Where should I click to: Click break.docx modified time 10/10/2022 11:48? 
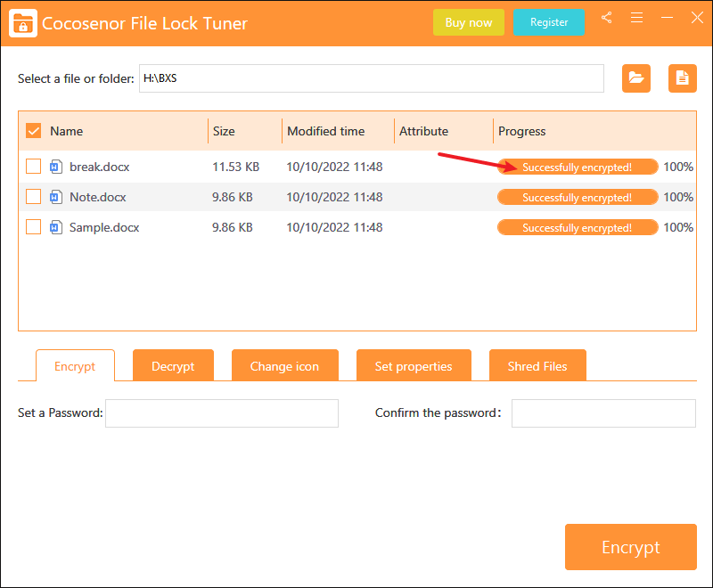(x=335, y=167)
